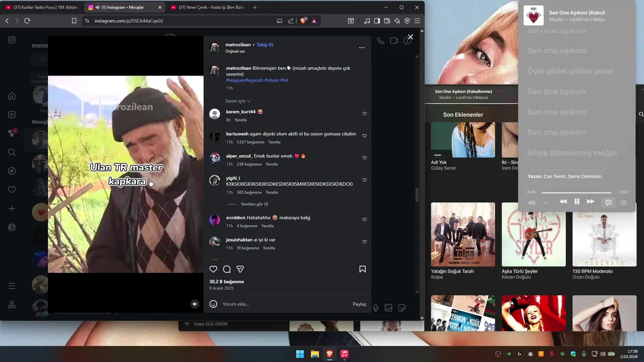The image size is (644, 362).
Task: Share the post via paper-plane icon
Action: 240,269
